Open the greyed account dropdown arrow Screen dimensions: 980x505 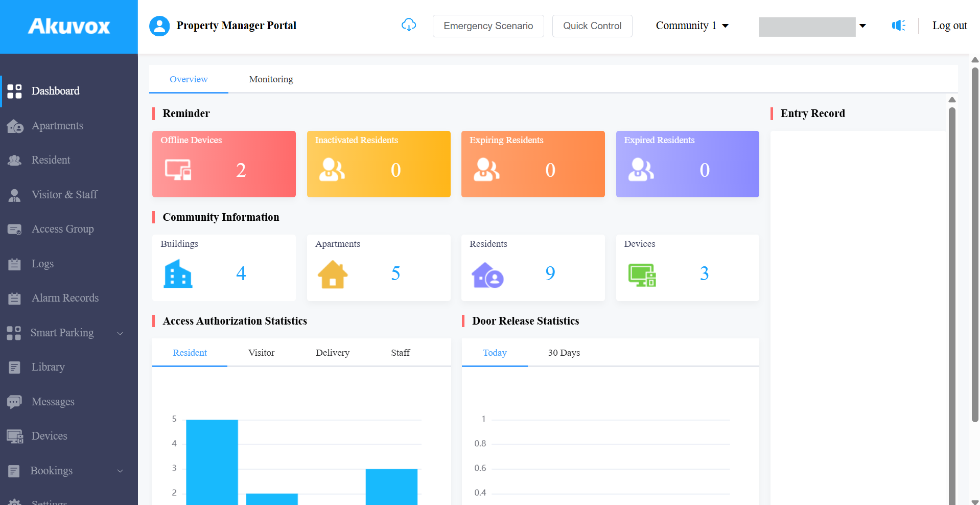coord(862,26)
